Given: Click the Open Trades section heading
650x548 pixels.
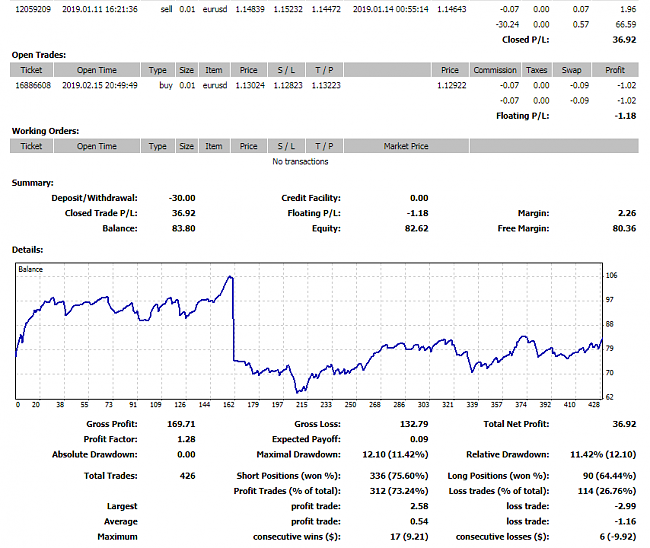Looking at the screenshot, I should click(x=39, y=55).
